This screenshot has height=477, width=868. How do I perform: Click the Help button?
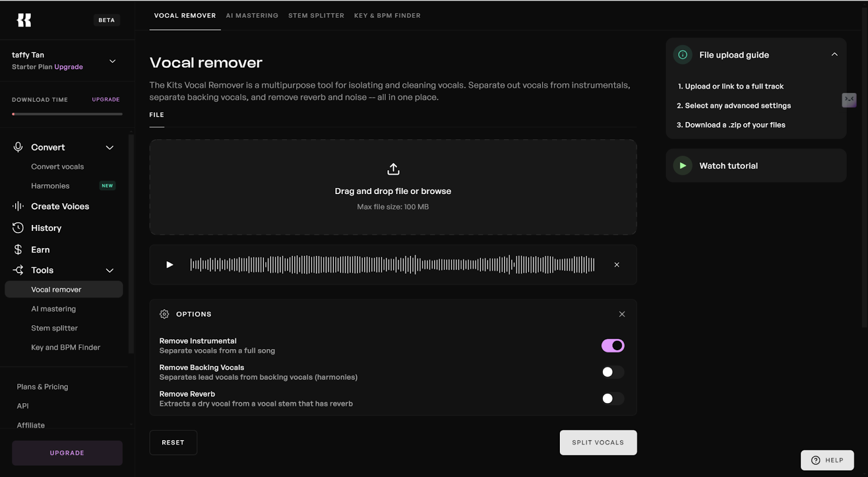coord(827,460)
